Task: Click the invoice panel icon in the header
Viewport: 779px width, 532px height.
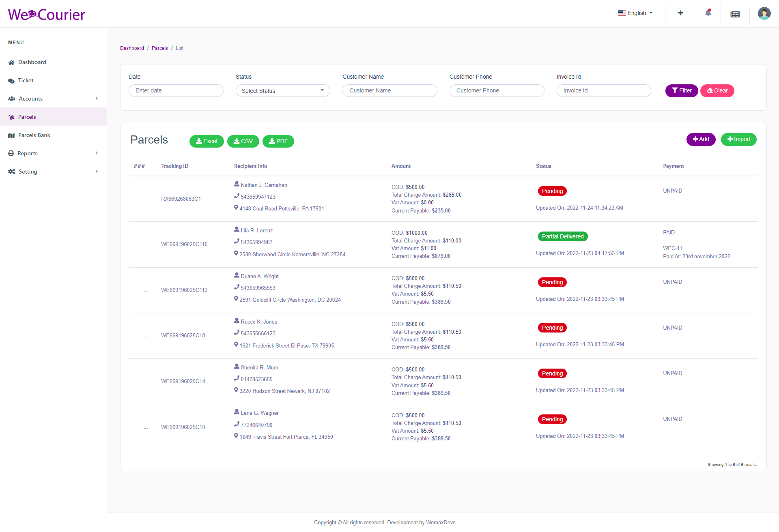Action: click(x=735, y=14)
